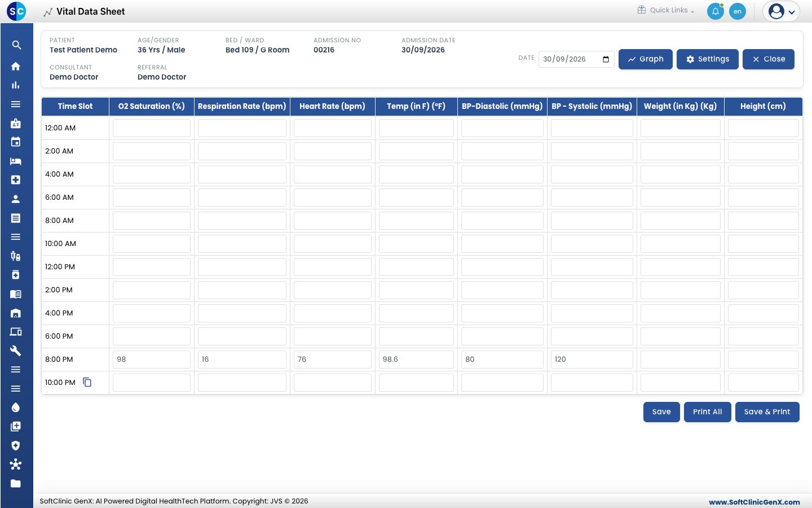Switch language with the en button
This screenshot has height=508, width=812.
(738, 11)
